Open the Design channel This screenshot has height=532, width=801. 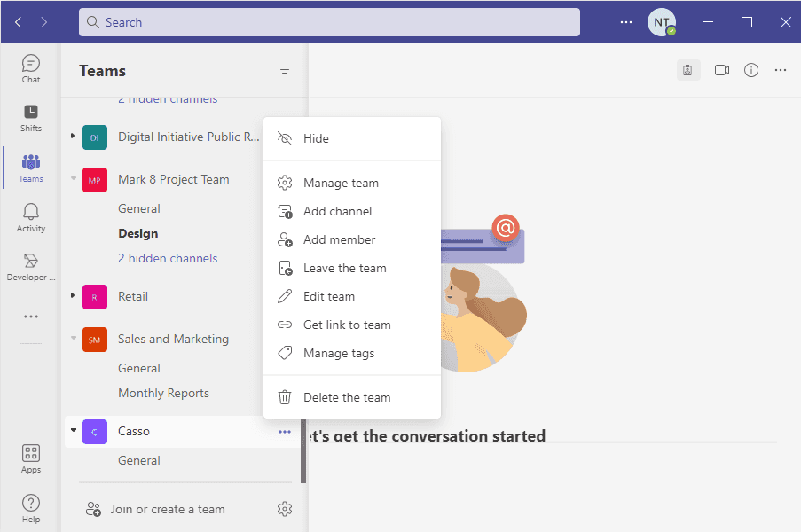[x=137, y=233]
